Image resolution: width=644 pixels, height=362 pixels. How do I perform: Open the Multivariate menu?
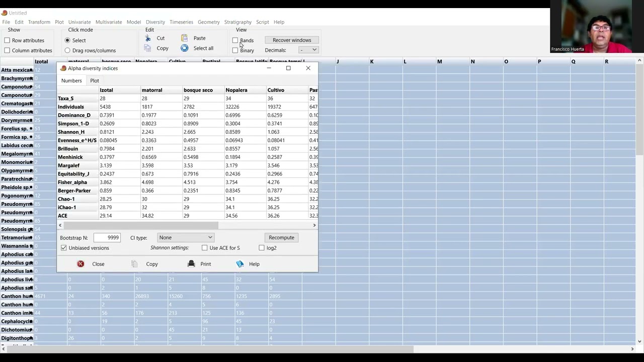109,22
